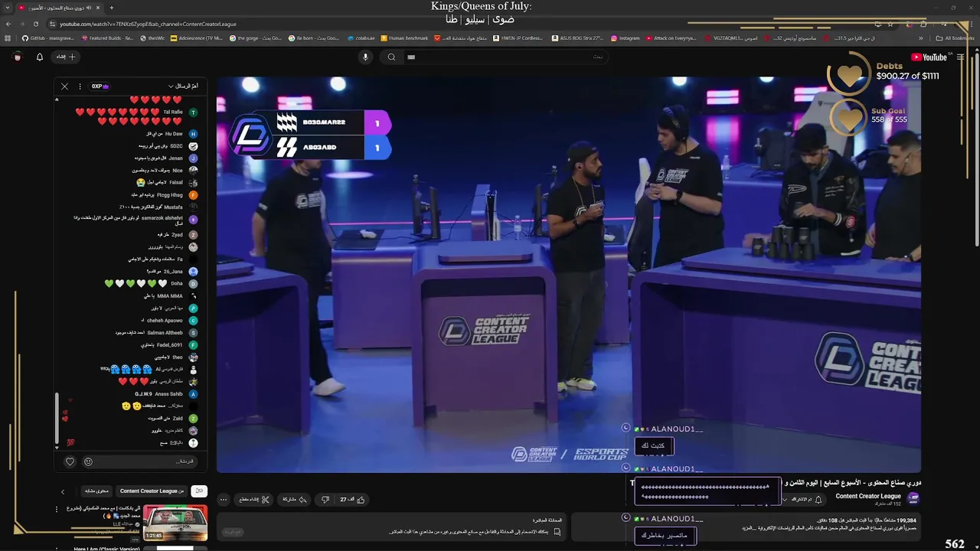Open the GitHub bookmark

coord(47,37)
